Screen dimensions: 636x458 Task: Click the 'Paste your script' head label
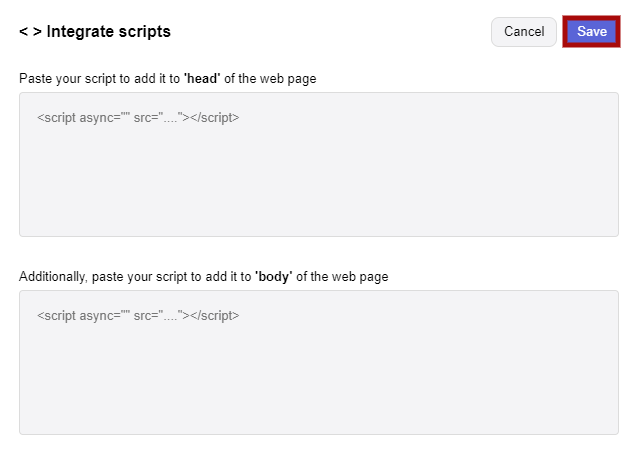coord(168,79)
